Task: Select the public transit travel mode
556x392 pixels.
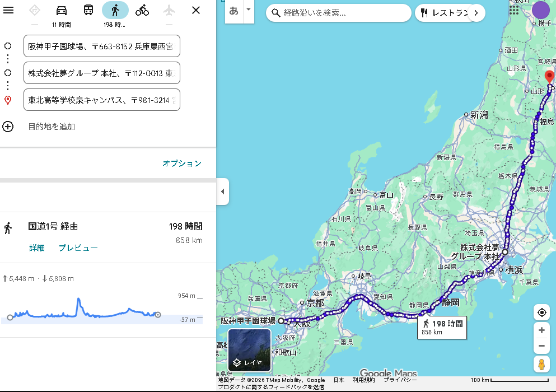Action: (88, 10)
